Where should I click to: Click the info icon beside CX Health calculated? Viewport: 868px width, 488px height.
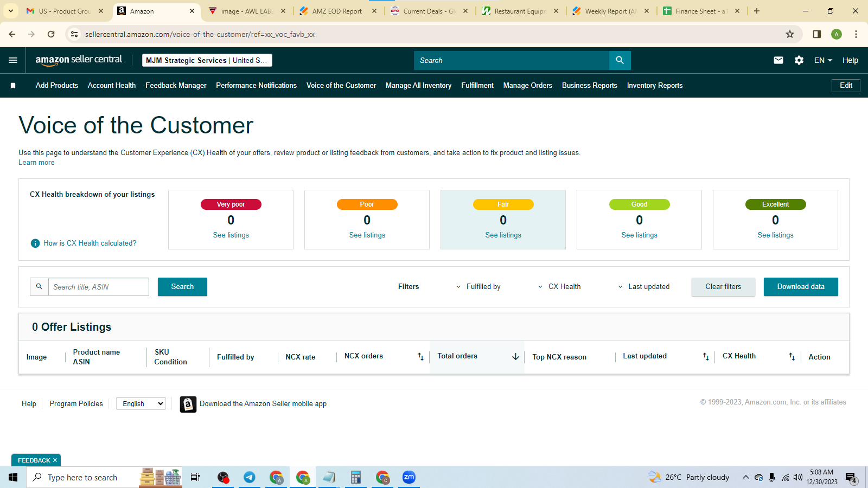(x=35, y=243)
